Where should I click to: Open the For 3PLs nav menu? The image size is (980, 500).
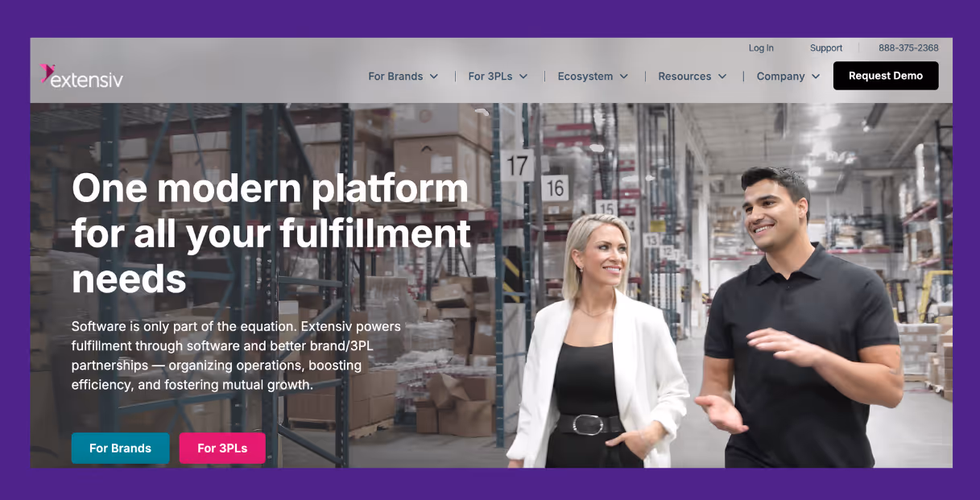[x=498, y=76]
